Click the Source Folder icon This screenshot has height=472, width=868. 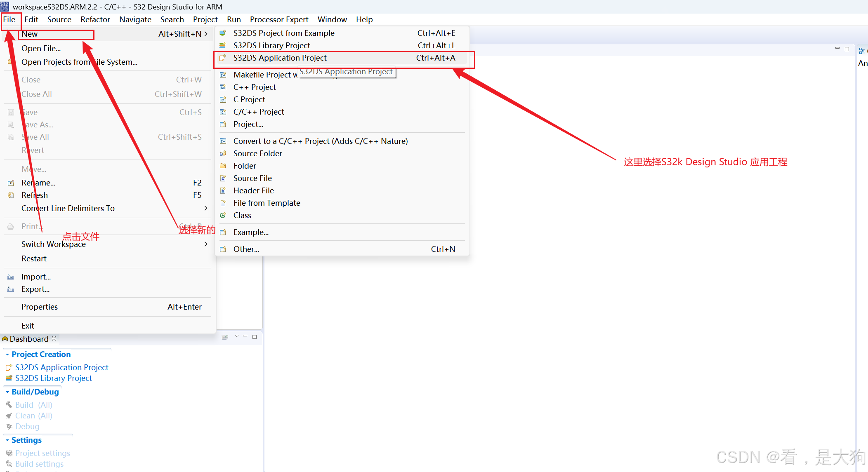(x=223, y=153)
